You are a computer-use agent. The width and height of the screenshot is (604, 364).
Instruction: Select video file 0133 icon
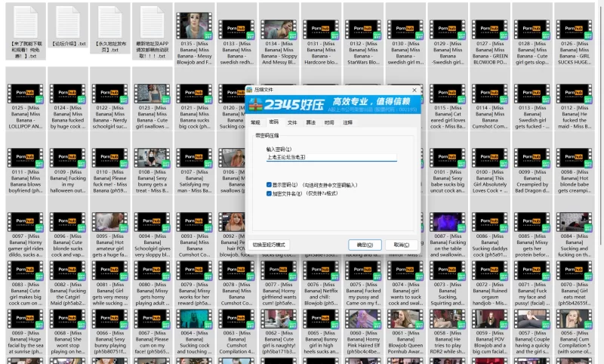(x=236, y=29)
